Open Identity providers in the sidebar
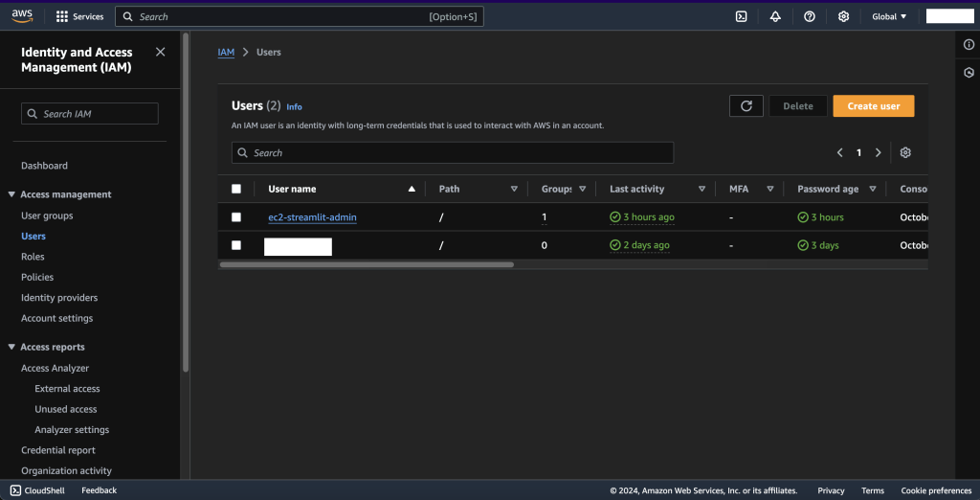 (59, 298)
